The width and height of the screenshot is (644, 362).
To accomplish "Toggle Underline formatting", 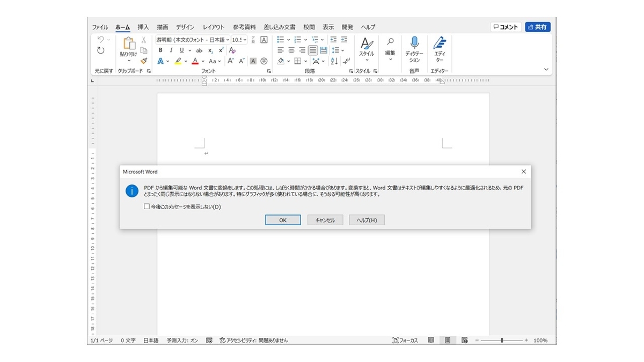I will (x=182, y=50).
